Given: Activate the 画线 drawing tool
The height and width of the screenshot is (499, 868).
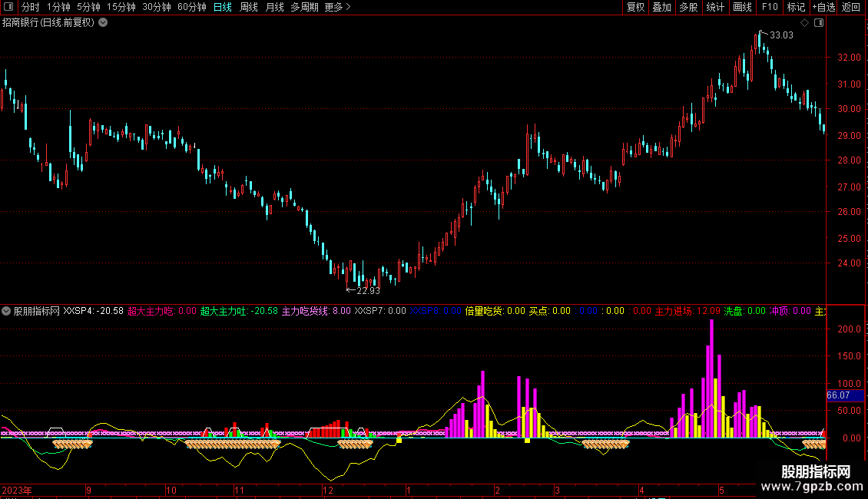Looking at the screenshot, I should click(742, 8).
